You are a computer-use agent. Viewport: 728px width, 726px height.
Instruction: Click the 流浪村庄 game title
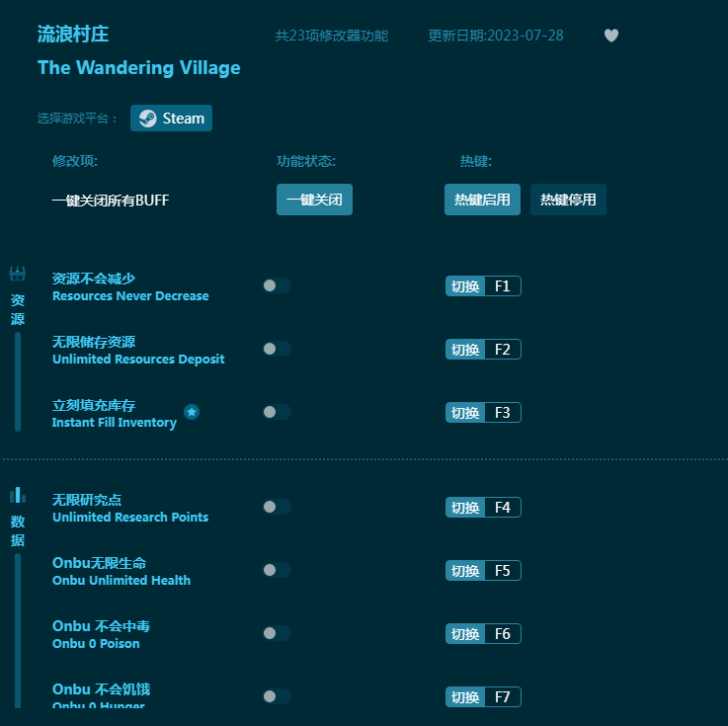click(x=73, y=35)
